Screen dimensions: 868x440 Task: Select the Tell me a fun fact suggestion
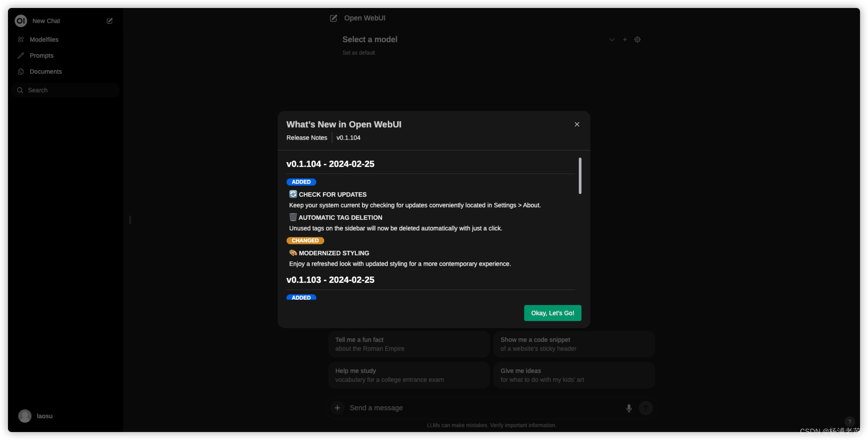409,344
